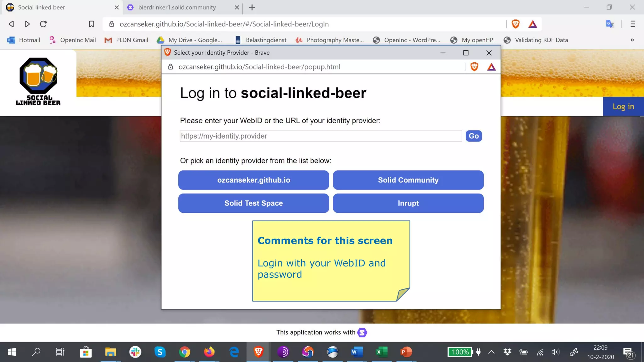This screenshot has width=644, height=362.
Task: Show more bookmarks with the double chevron
Action: (x=632, y=40)
